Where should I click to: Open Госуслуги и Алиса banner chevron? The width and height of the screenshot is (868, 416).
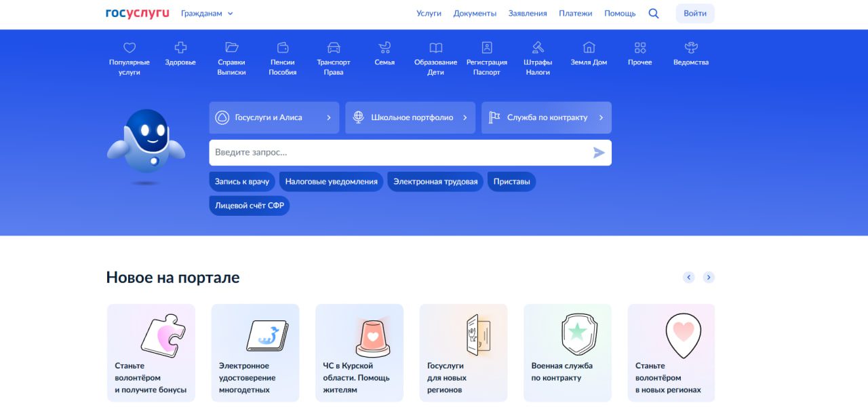pyautogui.click(x=329, y=117)
